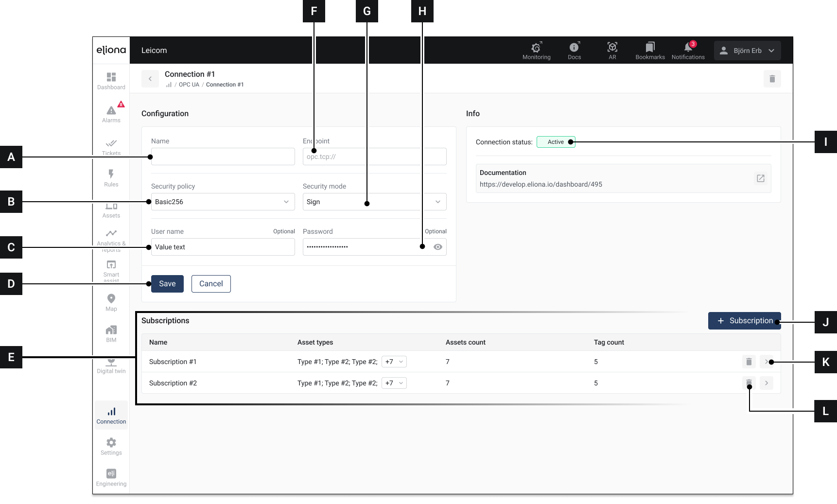837x504 pixels.
Task: Open the Bookmarks icon
Action: (x=650, y=50)
